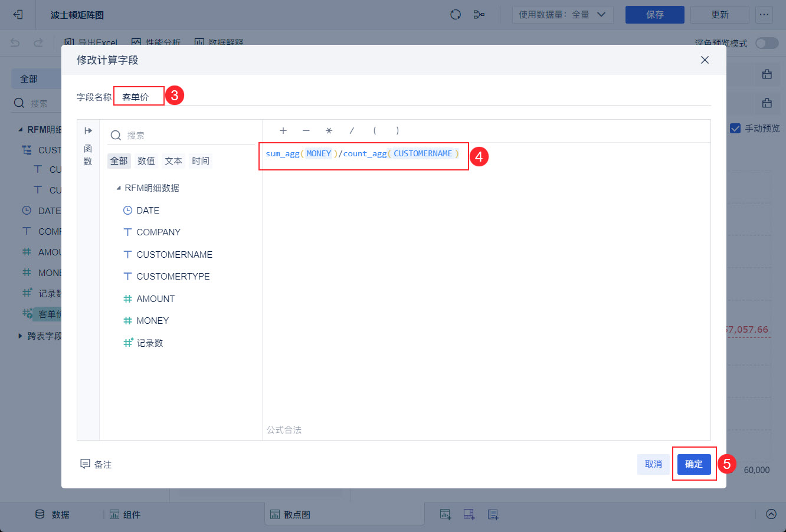The height and width of the screenshot is (532, 786).
Task: Insert the minus operator
Action: (306, 131)
